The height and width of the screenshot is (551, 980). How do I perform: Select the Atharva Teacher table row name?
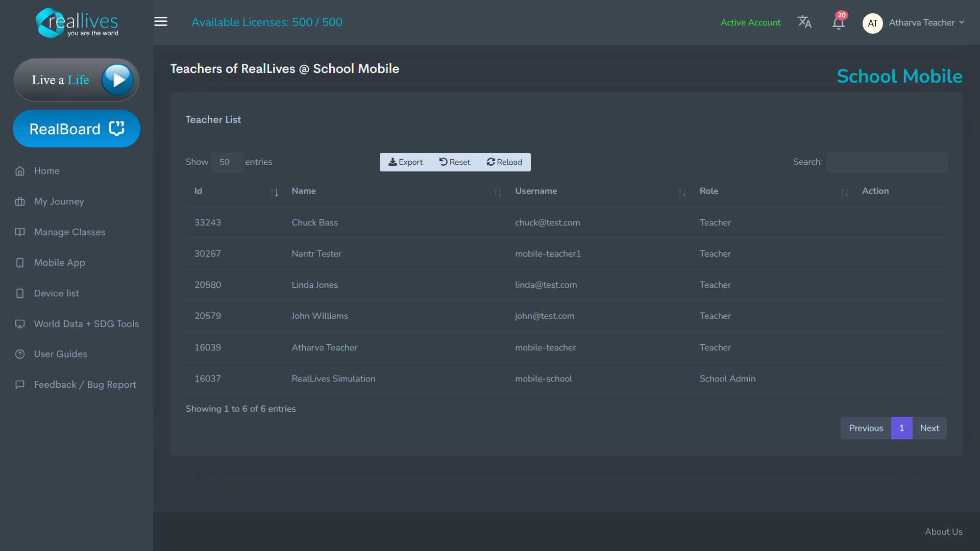pos(325,348)
